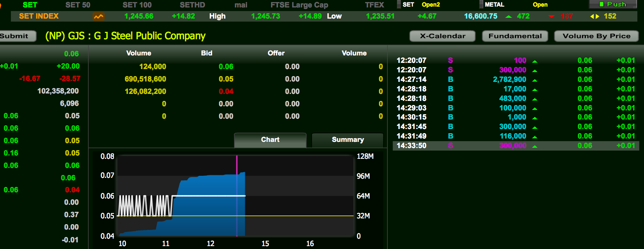
Task: Click the trade time 14:33:50
Action: [x=412, y=146]
